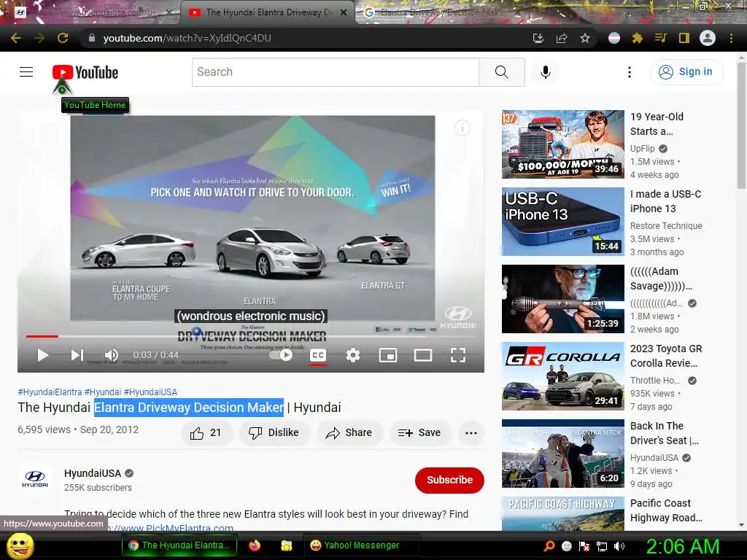Turn off closed captions CC
747x560 pixels.
pos(318,355)
